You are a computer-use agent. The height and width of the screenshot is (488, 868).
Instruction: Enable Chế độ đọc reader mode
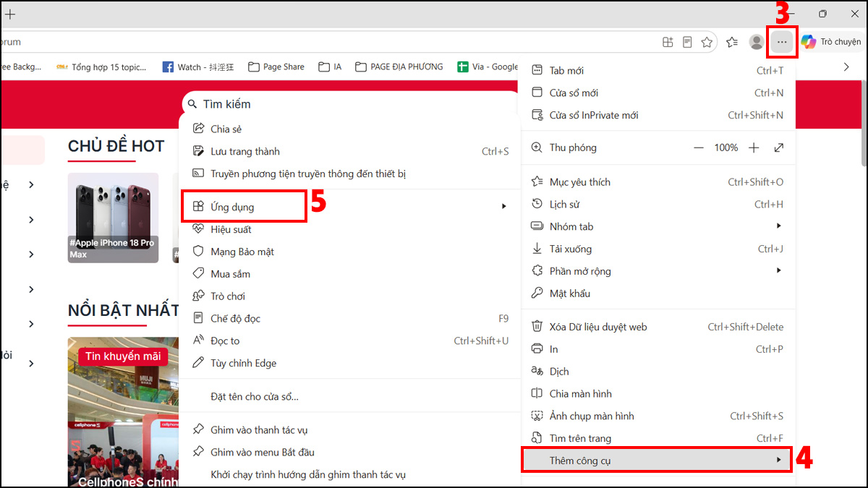pyautogui.click(x=350, y=318)
